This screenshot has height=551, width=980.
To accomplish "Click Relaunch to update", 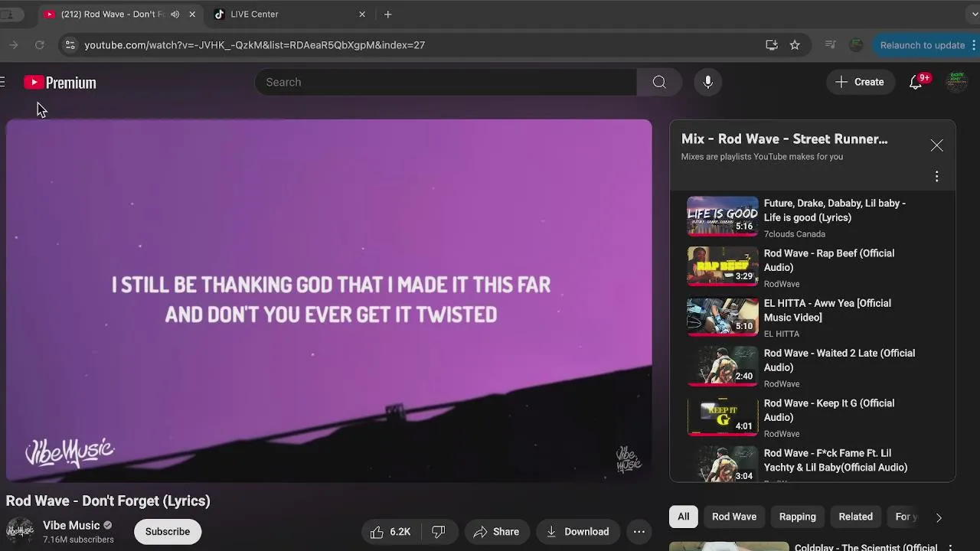I will [922, 45].
